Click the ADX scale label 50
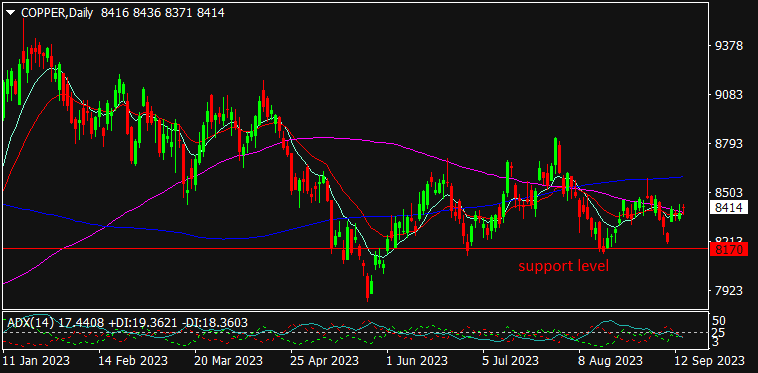The width and height of the screenshot is (758, 373). 720,321
